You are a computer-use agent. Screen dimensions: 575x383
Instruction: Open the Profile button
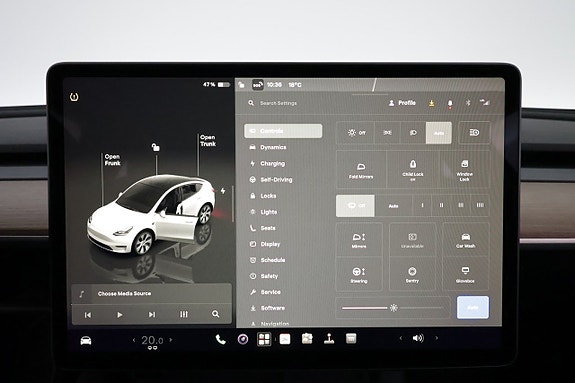pyautogui.click(x=402, y=103)
